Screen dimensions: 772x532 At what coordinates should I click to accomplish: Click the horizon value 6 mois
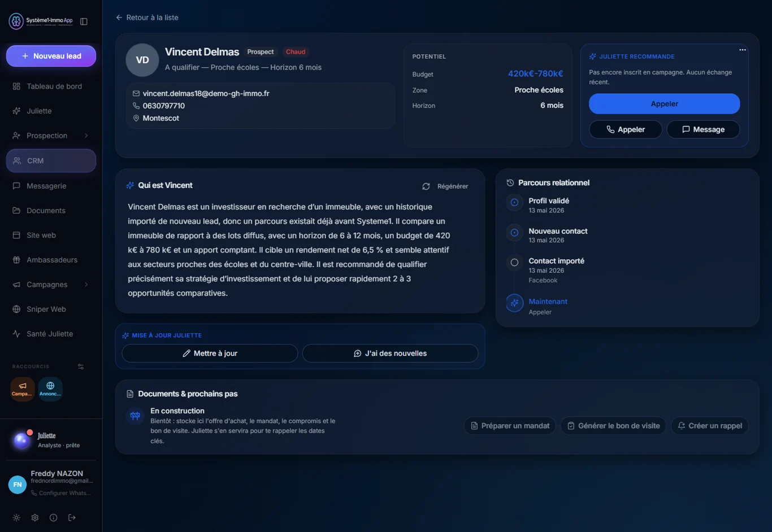(x=552, y=106)
